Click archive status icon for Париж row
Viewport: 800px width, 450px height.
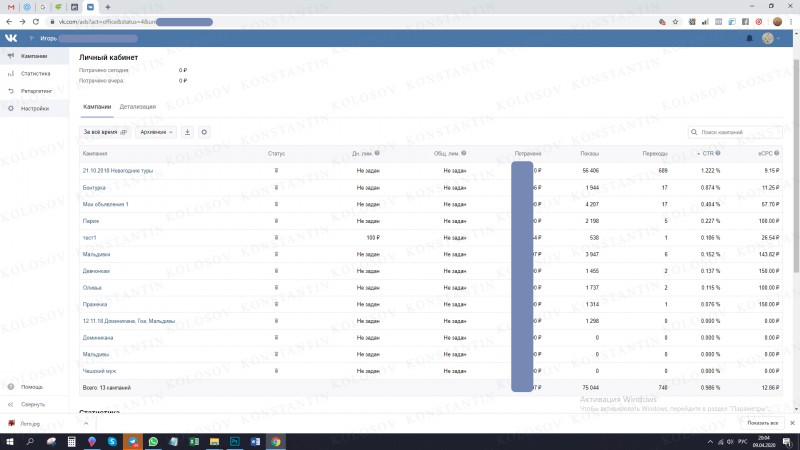pos(276,220)
